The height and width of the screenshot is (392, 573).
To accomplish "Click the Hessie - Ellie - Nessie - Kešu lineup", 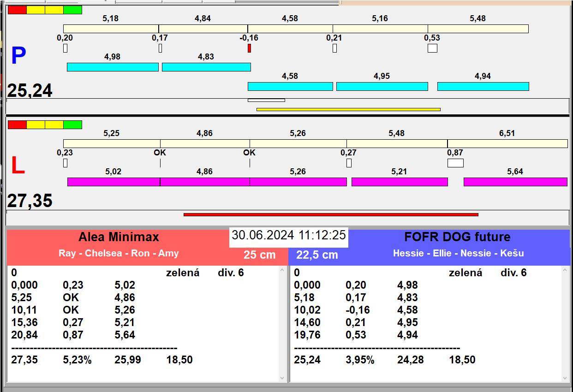I will 459,253.
